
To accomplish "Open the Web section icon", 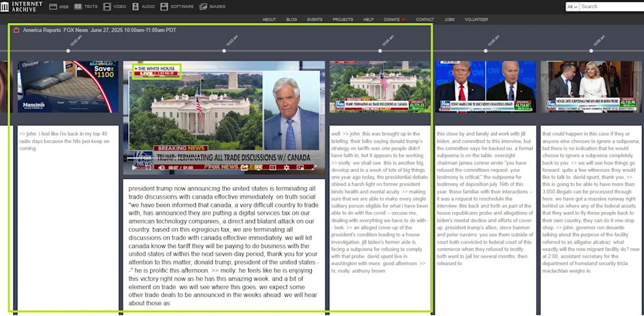I will coord(53,7).
